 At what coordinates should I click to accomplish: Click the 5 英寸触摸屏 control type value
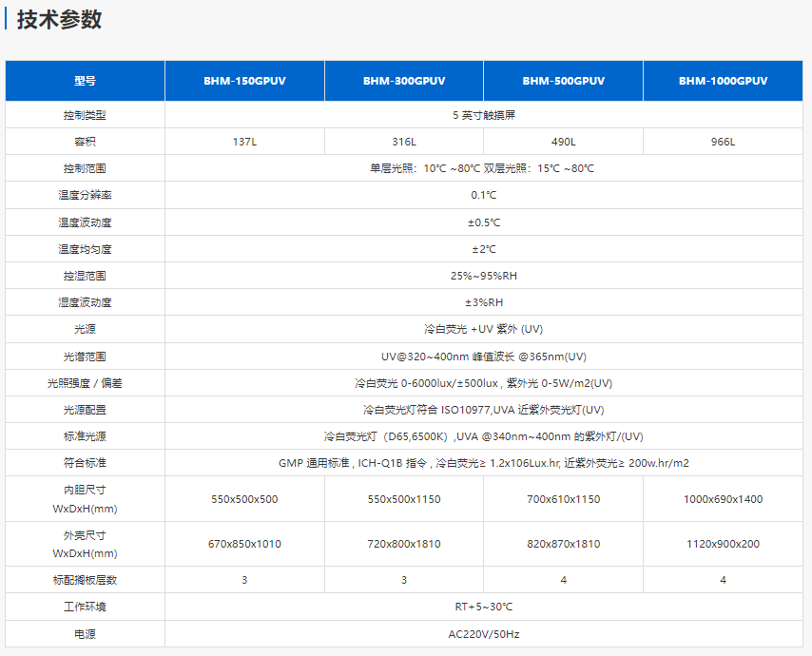pos(484,115)
